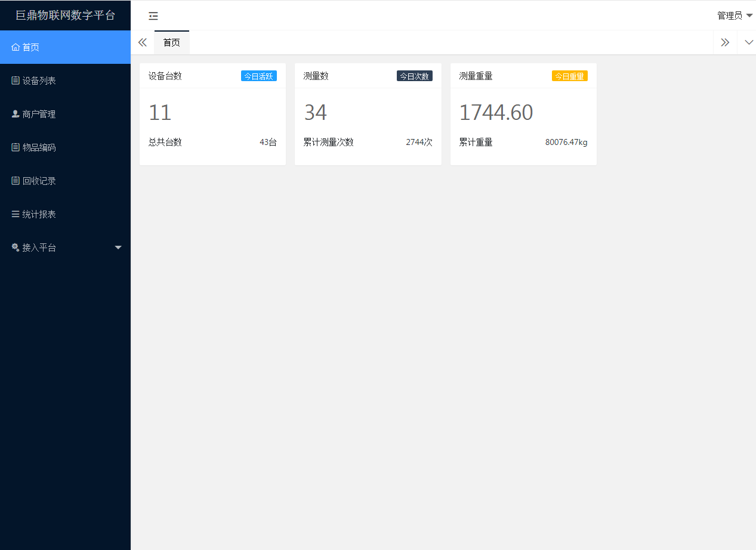Go to 商户管理 page
Viewport: 756px width, 550px height.
(65, 114)
